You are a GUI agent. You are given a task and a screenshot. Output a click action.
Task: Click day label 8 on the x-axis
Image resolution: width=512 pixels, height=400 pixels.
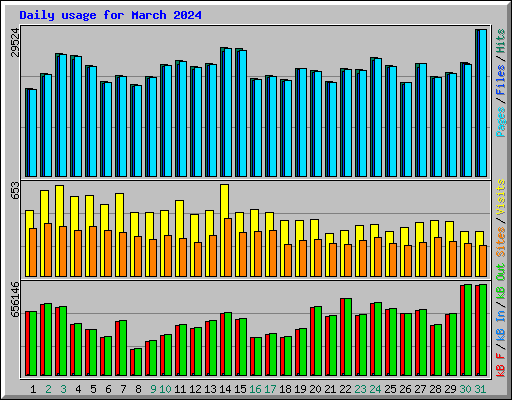point(138,389)
